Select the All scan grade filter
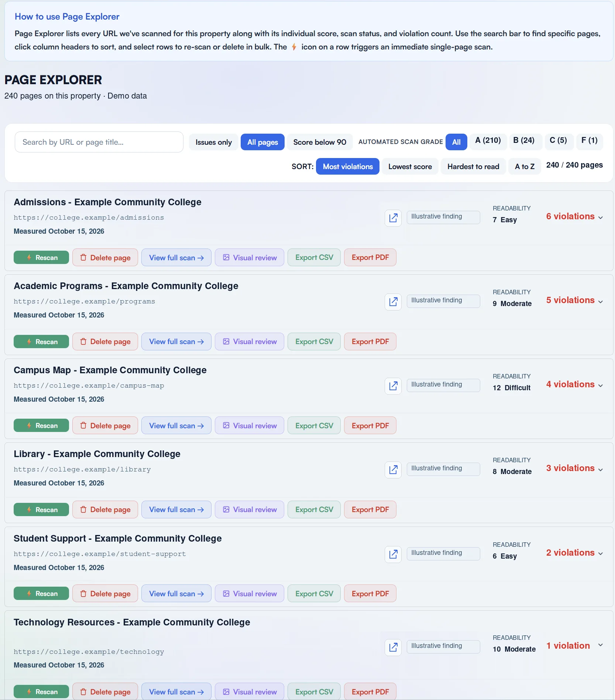Screen dimensions: 615x700 click(x=456, y=142)
